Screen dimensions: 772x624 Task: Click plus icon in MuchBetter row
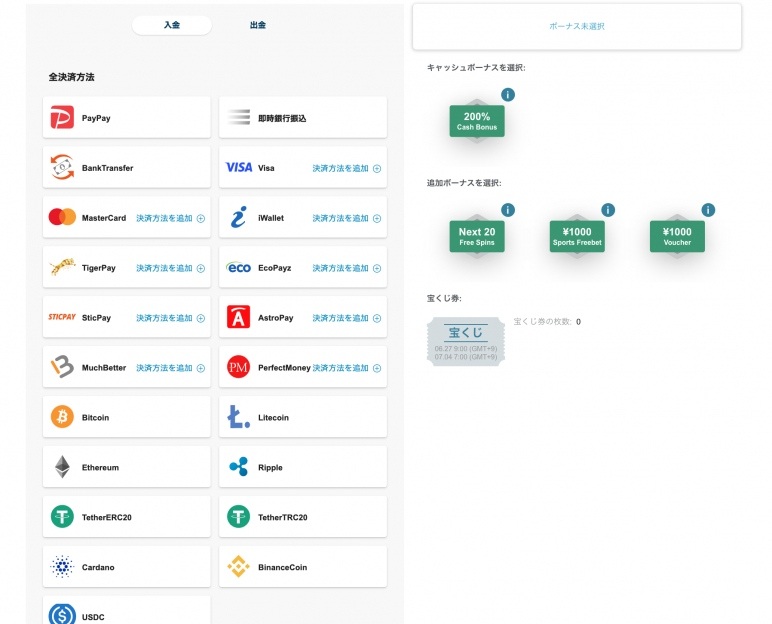(200, 368)
